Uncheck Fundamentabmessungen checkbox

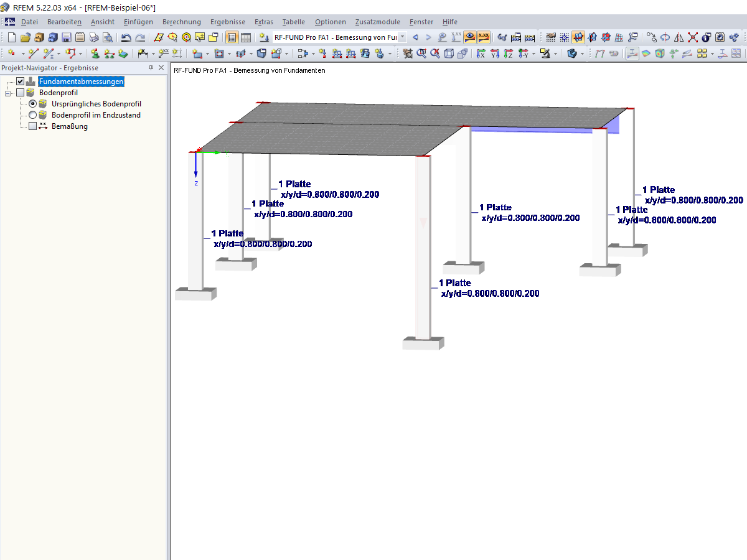click(x=20, y=82)
